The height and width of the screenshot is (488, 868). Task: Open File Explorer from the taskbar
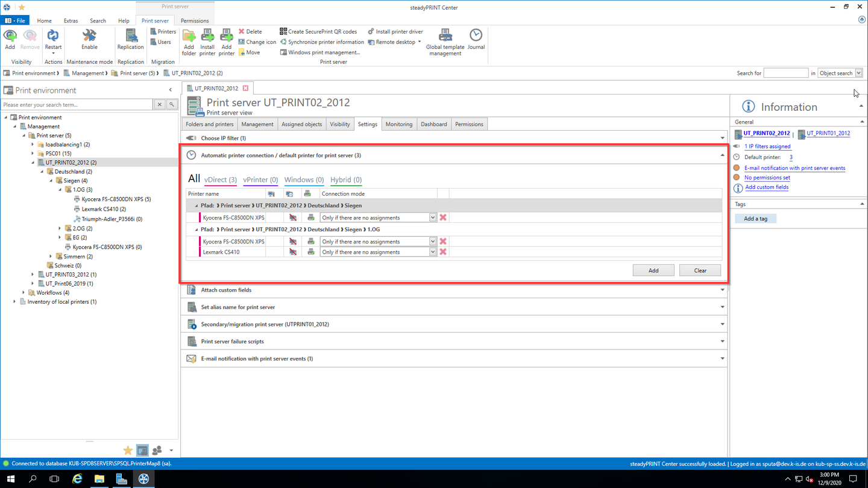point(99,479)
